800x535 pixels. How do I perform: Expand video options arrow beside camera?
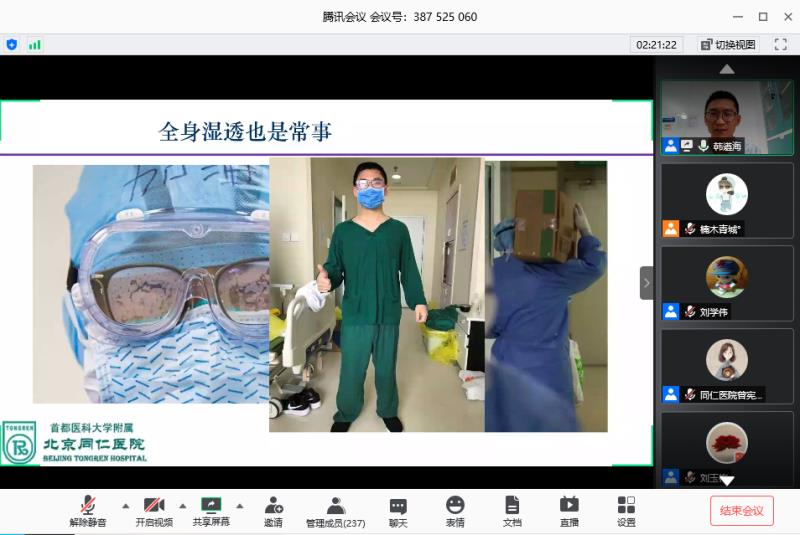click(182, 505)
